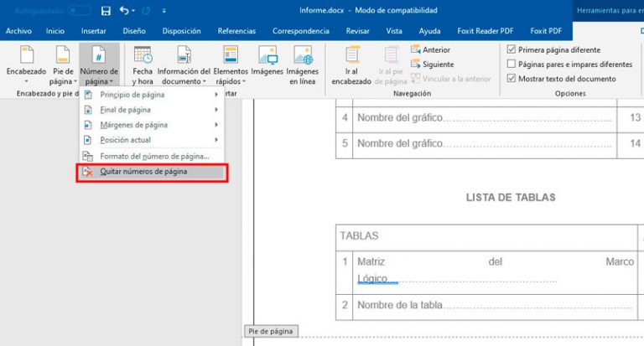Toggle Mostrar texto del documento checkbox
The width and height of the screenshot is (644, 346).
point(512,79)
